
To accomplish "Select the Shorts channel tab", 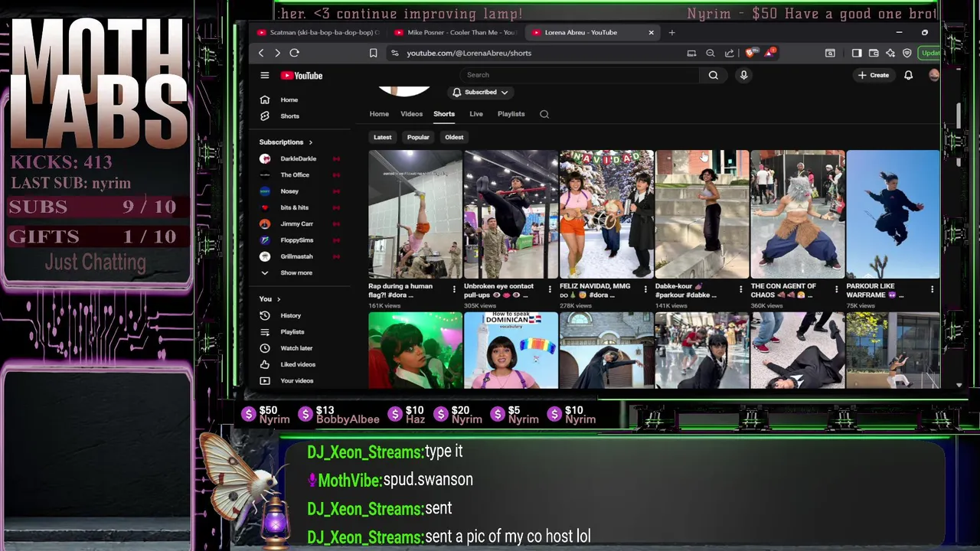I will [x=444, y=114].
